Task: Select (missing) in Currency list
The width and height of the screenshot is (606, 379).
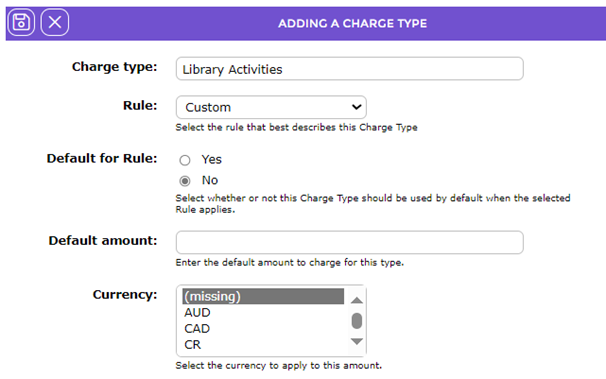Action: click(263, 296)
